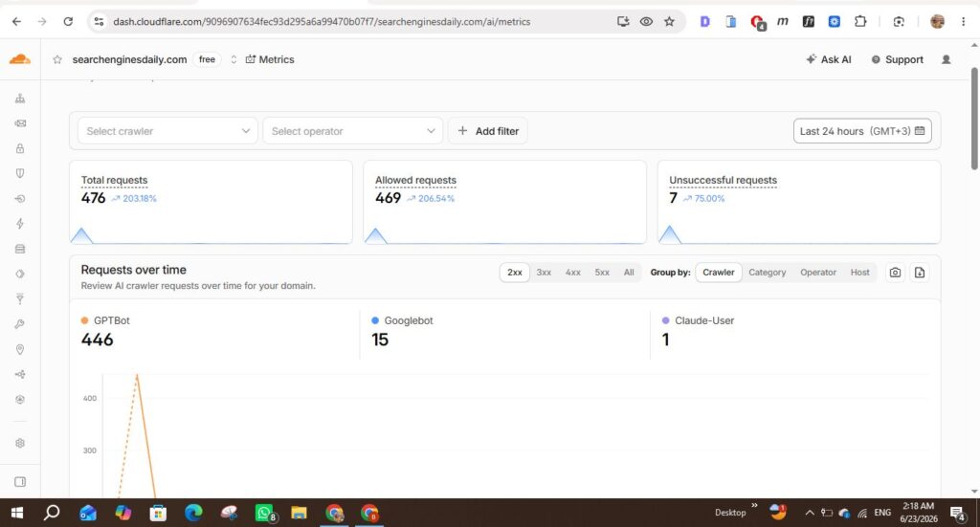This screenshot has height=527, width=980.
Task: Open the Traffic branching nodes sidebar icon
Action: (20, 375)
